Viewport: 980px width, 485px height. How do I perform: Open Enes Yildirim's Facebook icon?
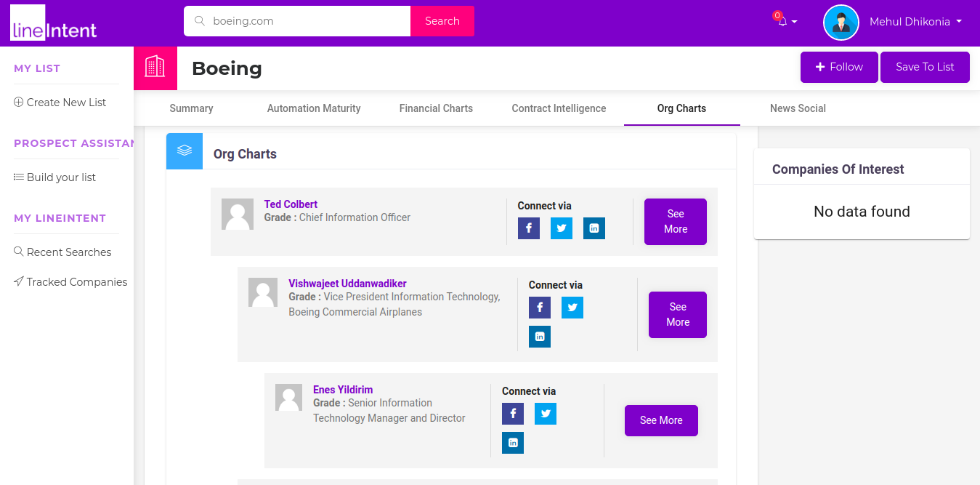[512, 414]
